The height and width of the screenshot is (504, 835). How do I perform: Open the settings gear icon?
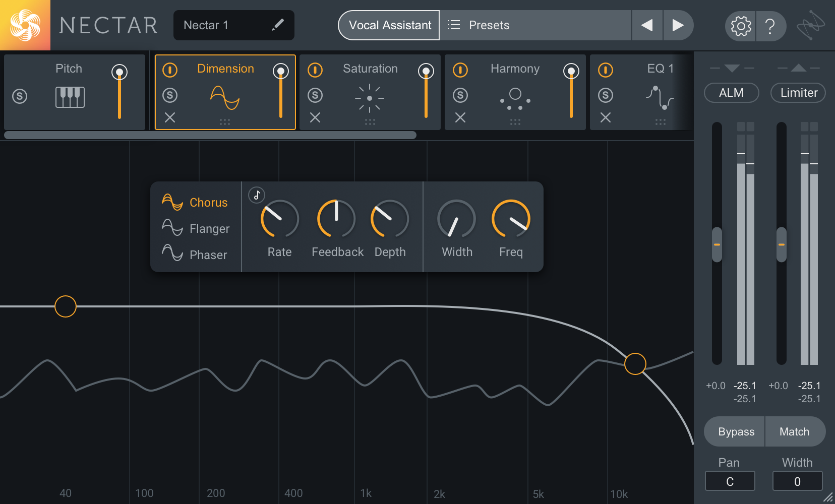(x=741, y=26)
